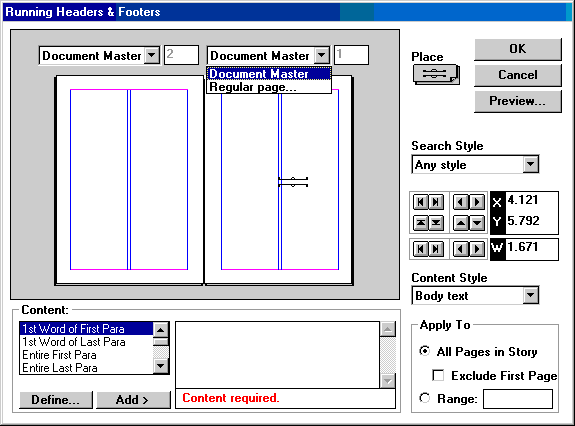Choose Regular page... in open list
Image resolution: width=575 pixels, height=426 pixels.
(269, 87)
